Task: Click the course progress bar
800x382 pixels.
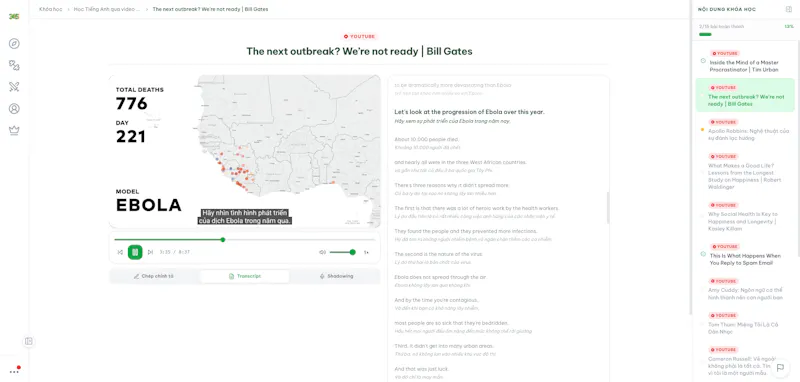Action: pyautogui.click(x=746, y=34)
